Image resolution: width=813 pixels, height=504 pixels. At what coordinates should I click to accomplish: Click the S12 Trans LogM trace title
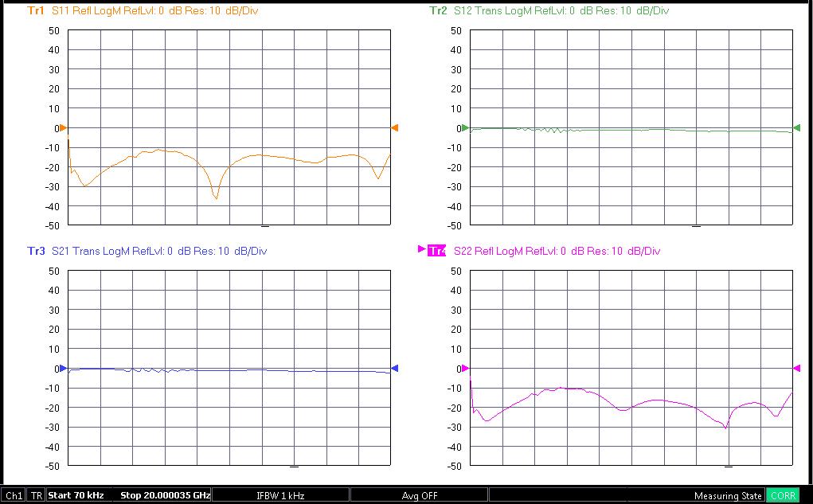click(561, 10)
